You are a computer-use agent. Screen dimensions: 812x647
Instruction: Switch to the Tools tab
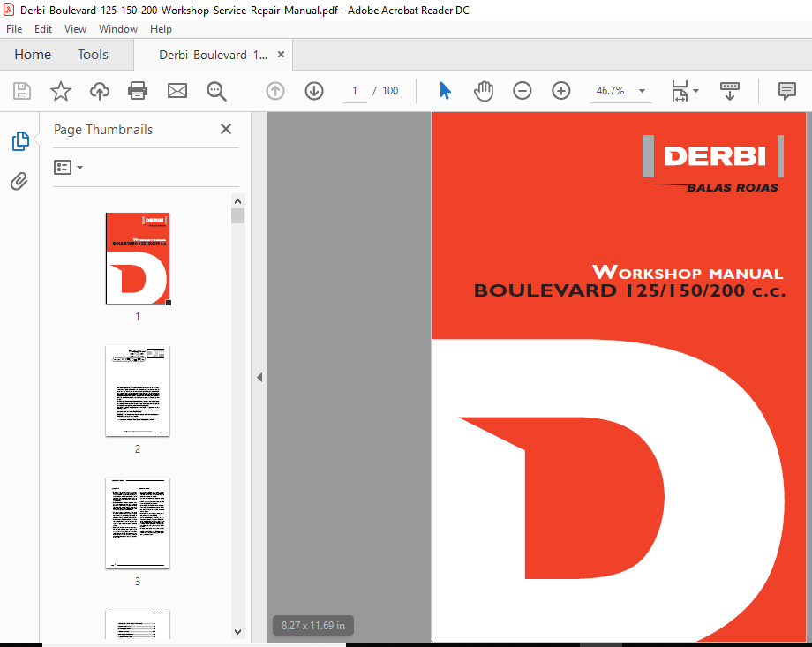pyautogui.click(x=94, y=55)
